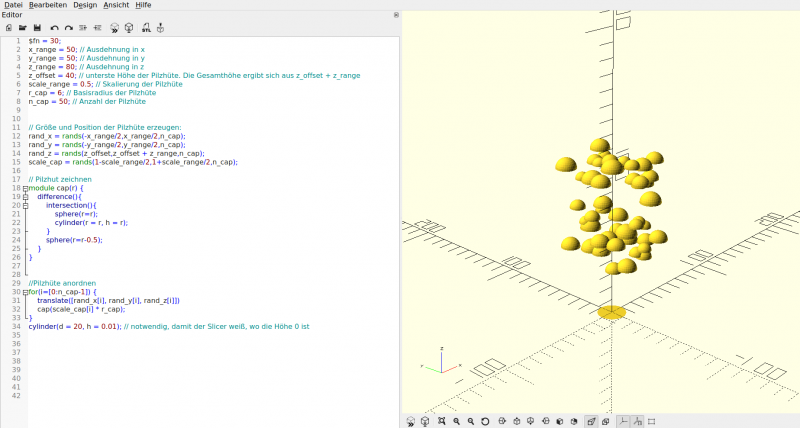800x428 pixels.
Task: Toggle Show Edges in viewport toolbar
Action: [x=652, y=422]
